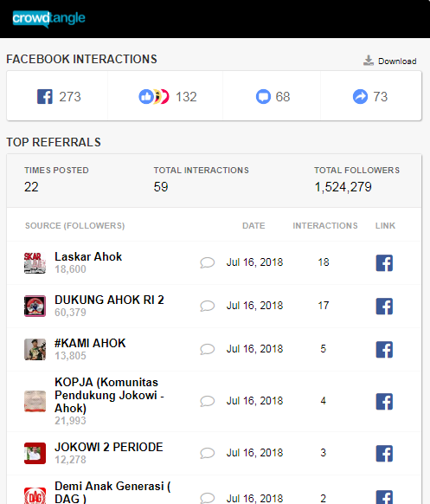This screenshot has height=504, width=430.
Task: Show comment bubble for #KAMI AHOK
Action: 207,349
